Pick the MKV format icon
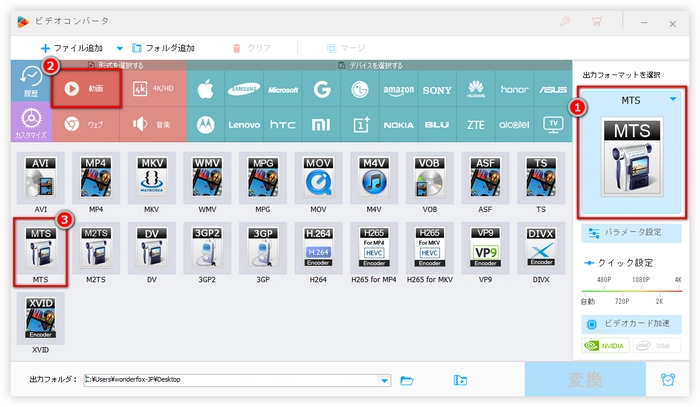This screenshot has width=700, height=407. tap(152, 178)
